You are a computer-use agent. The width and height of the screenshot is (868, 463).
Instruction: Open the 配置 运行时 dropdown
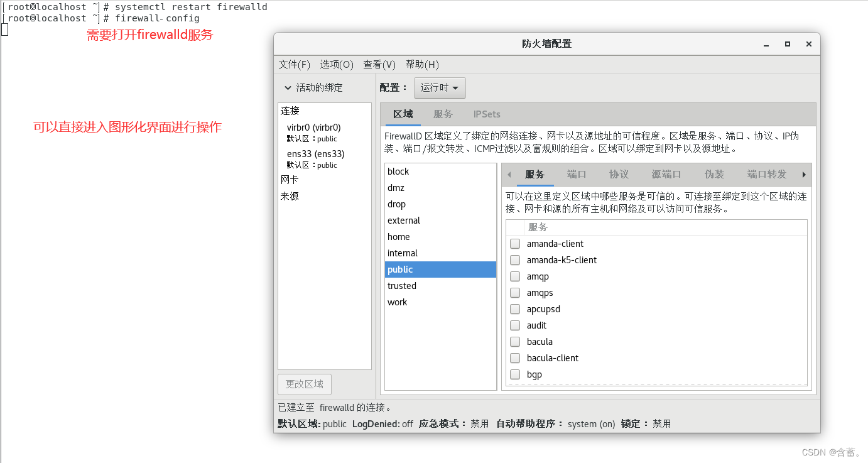(440, 87)
